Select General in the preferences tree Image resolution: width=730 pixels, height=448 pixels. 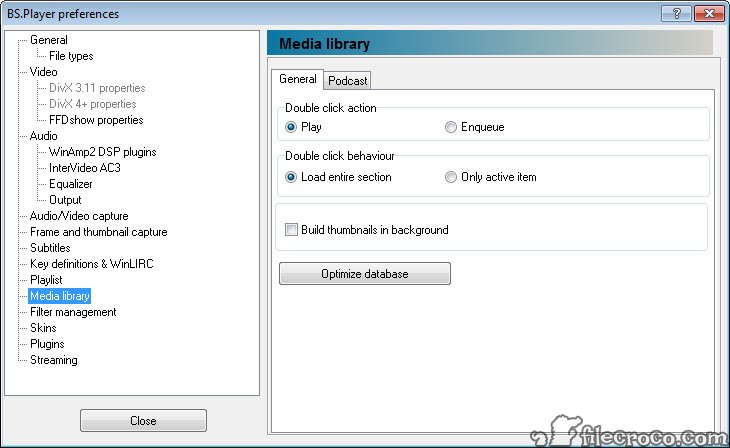tap(49, 40)
